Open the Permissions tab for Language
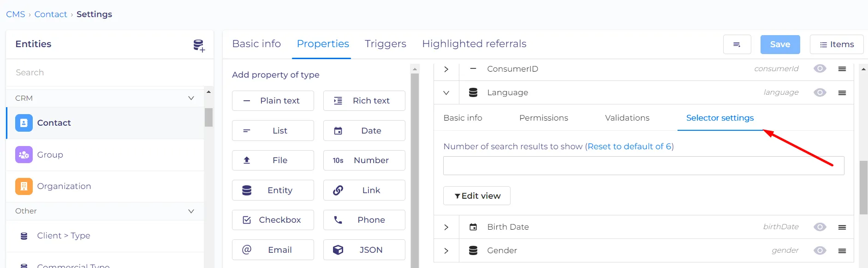This screenshot has height=268, width=868. [x=544, y=118]
